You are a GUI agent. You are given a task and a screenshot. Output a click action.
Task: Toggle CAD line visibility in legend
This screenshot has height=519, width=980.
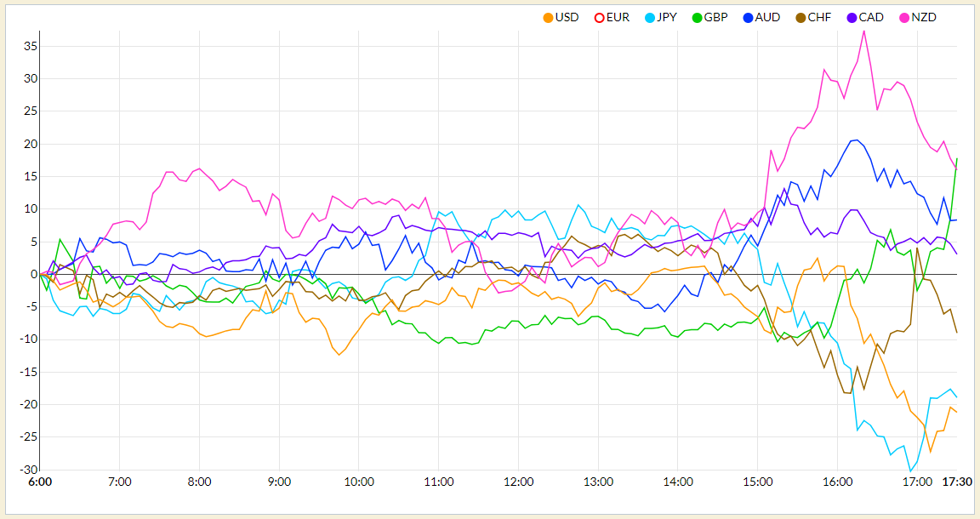pos(852,18)
